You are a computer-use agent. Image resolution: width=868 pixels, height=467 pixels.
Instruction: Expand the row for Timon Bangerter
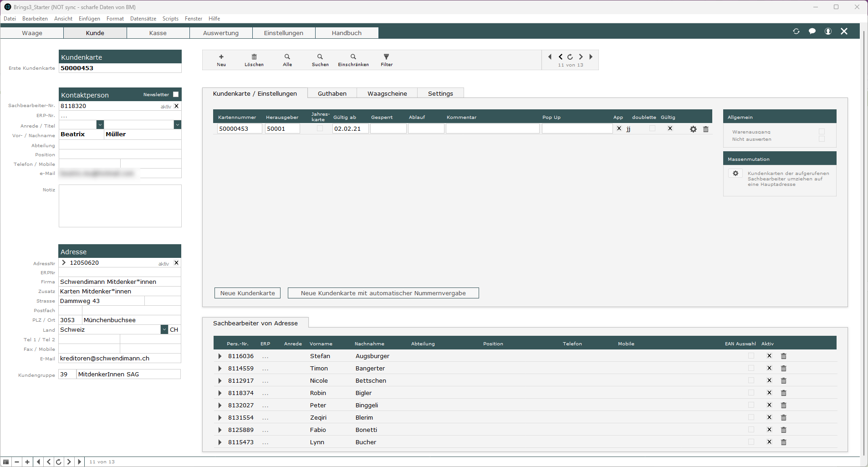(x=220, y=369)
